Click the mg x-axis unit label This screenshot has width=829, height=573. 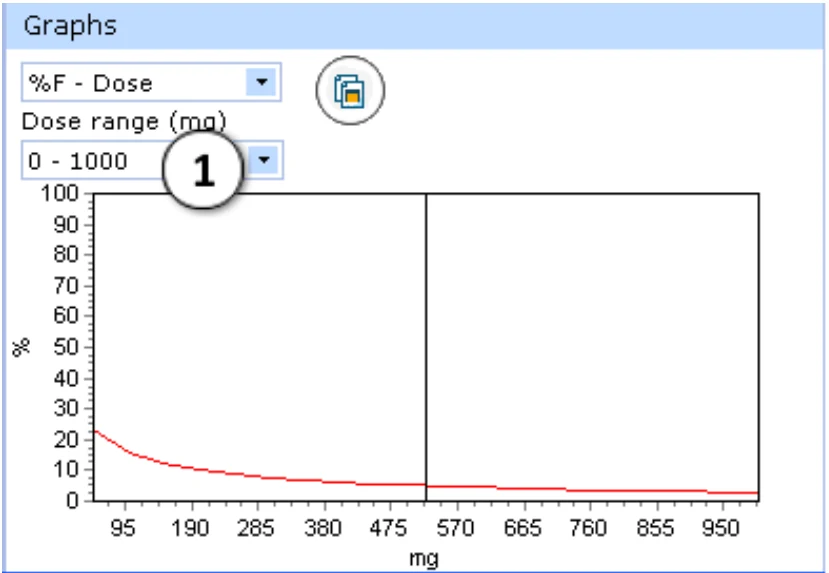point(424,558)
